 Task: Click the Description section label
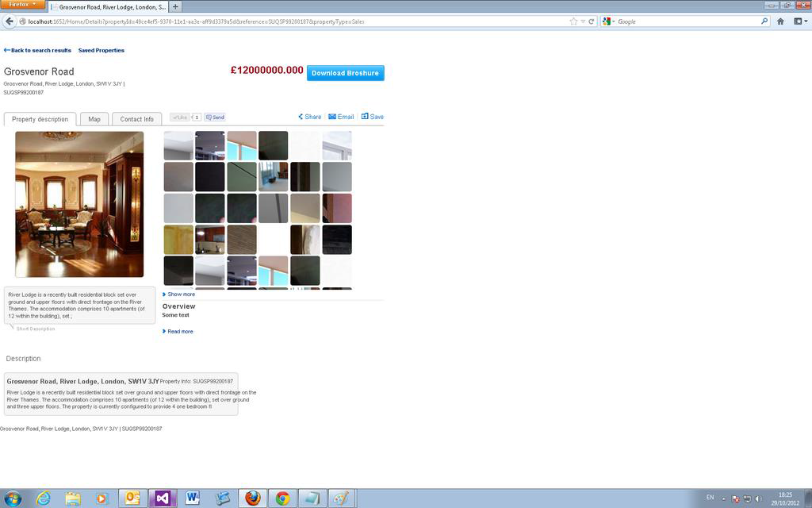(23, 359)
